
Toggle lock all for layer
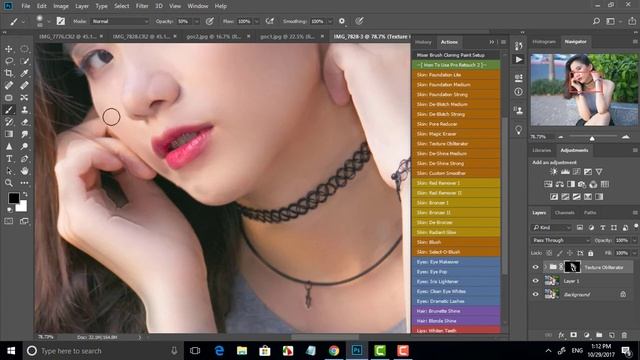coord(591,253)
